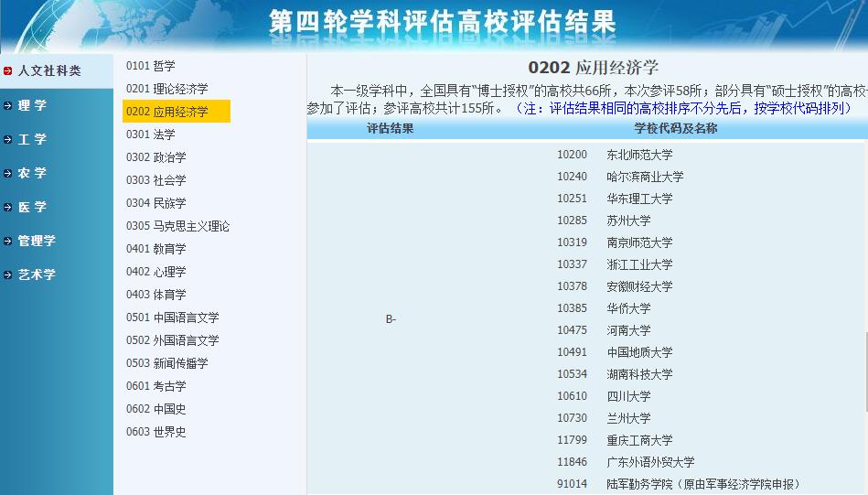
Task: Click the arrow icon beside 理学
Action: 7,105
